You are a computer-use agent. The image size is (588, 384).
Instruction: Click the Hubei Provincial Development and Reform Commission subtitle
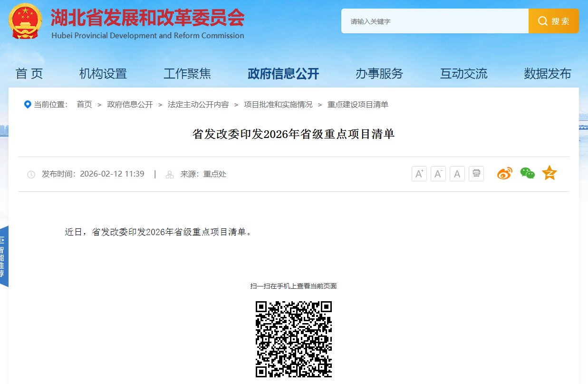147,36
